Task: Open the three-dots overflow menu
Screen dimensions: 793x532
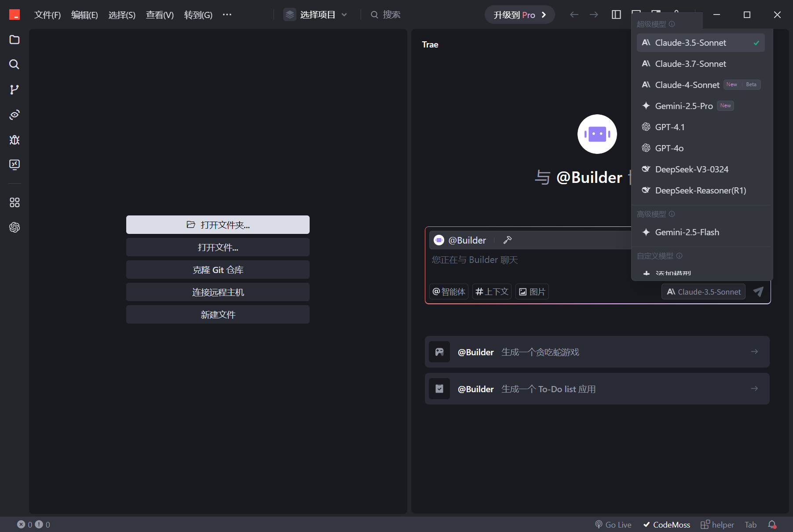Action: click(227, 15)
